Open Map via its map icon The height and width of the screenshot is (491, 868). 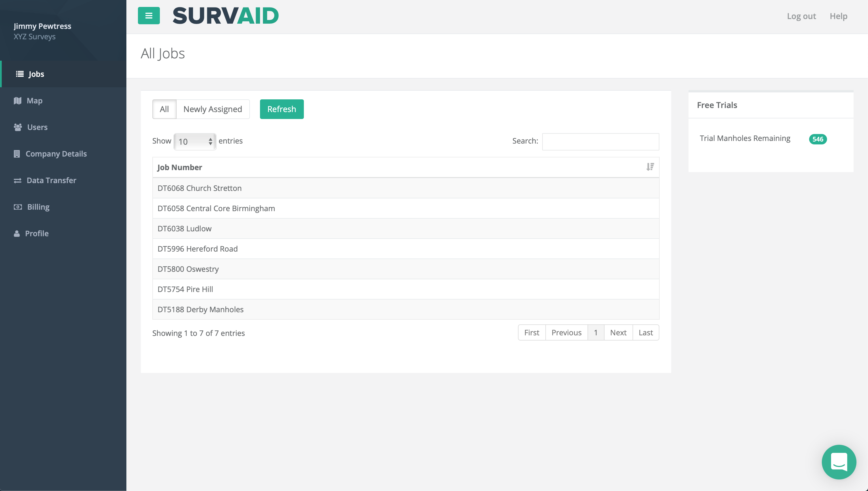click(18, 101)
